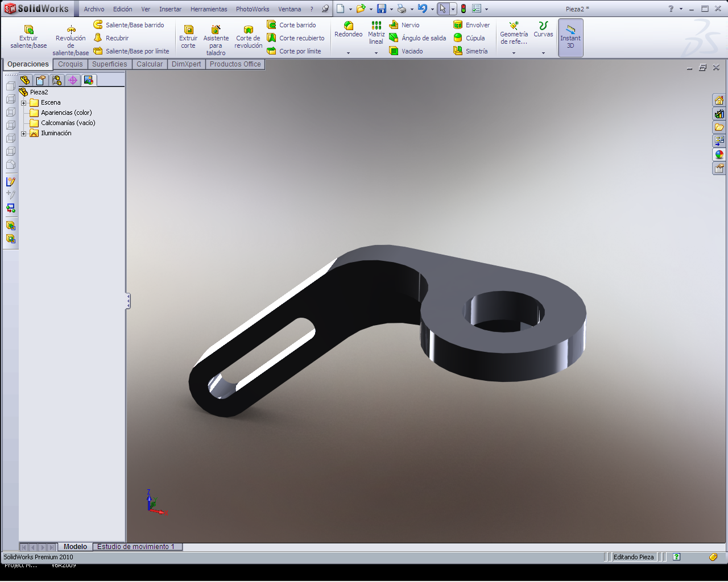Switch to Estudio de movimiento 1 tab
The height and width of the screenshot is (582, 728).
(x=137, y=547)
